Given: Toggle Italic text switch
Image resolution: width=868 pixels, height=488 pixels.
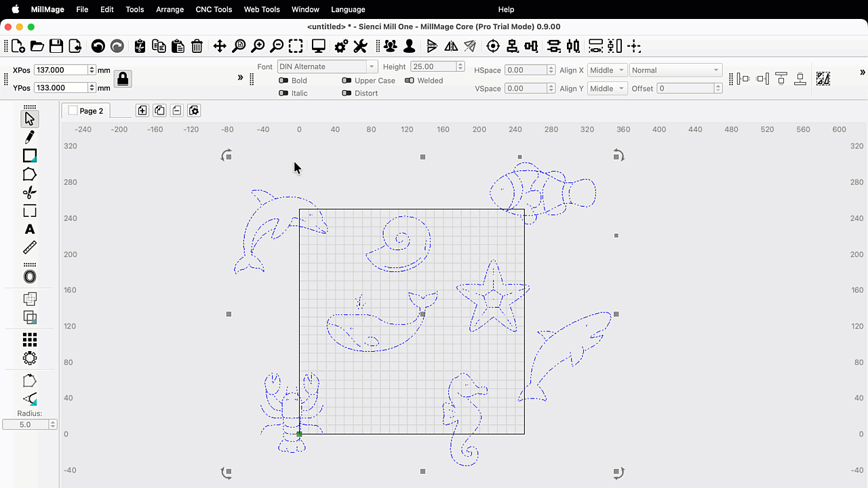Looking at the screenshot, I should pyautogui.click(x=283, y=94).
